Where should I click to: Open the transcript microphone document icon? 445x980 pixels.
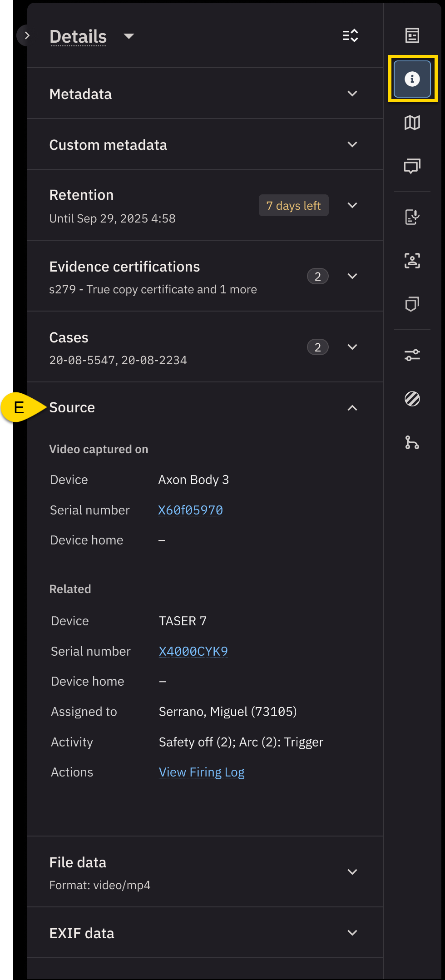coord(412,217)
